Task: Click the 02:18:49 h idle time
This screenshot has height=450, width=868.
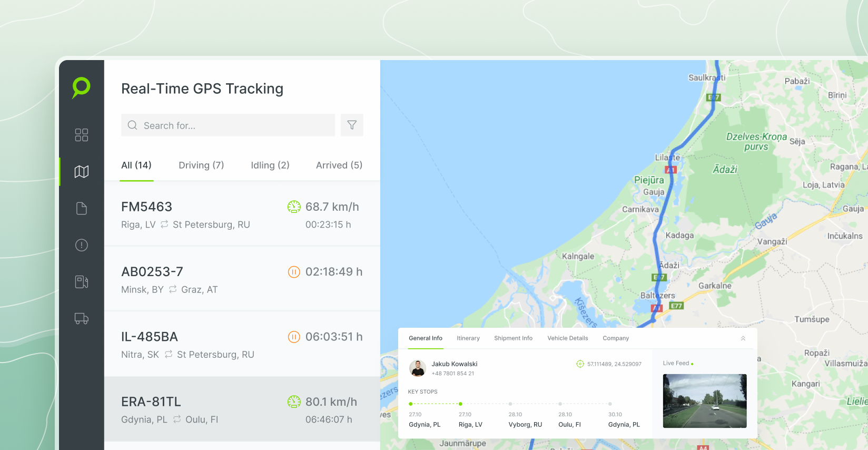Action: [x=334, y=272]
